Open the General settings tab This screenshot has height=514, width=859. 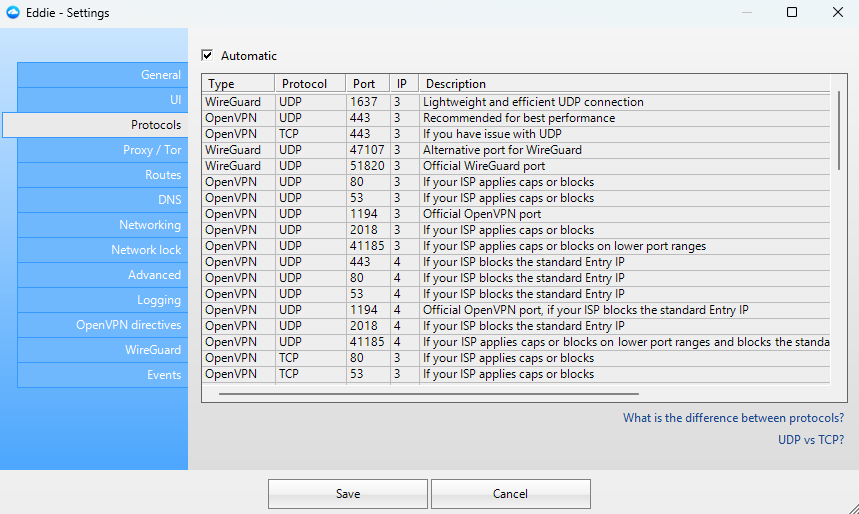click(x=102, y=75)
